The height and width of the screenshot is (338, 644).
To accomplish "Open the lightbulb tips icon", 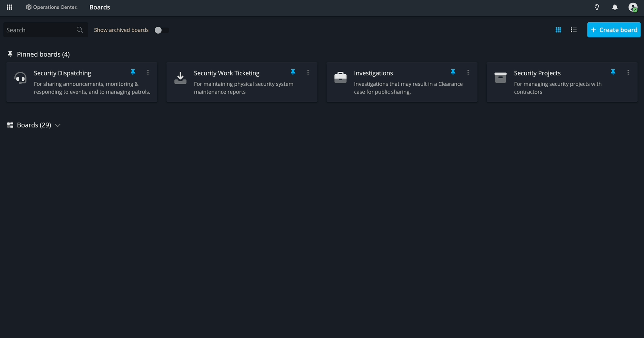I will point(597,7).
